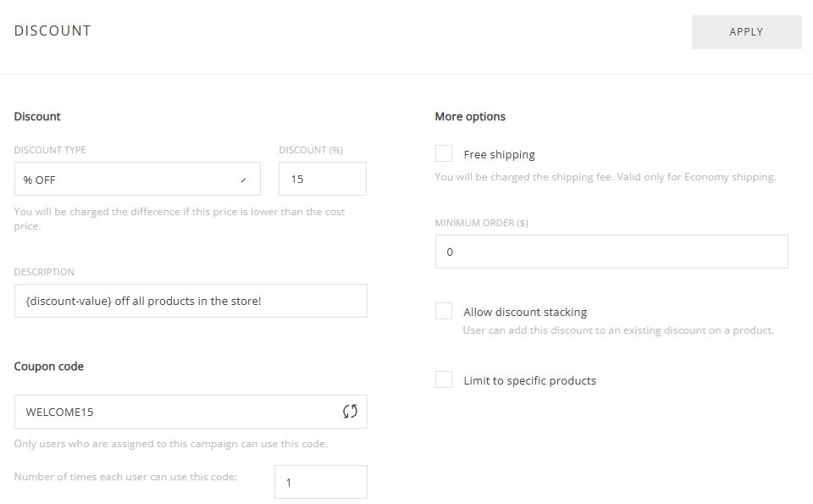Image resolution: width=813 pixels, height=504 pixels.
Task: Enable the Free shipping checkbox
Action: tap(444, 154)
